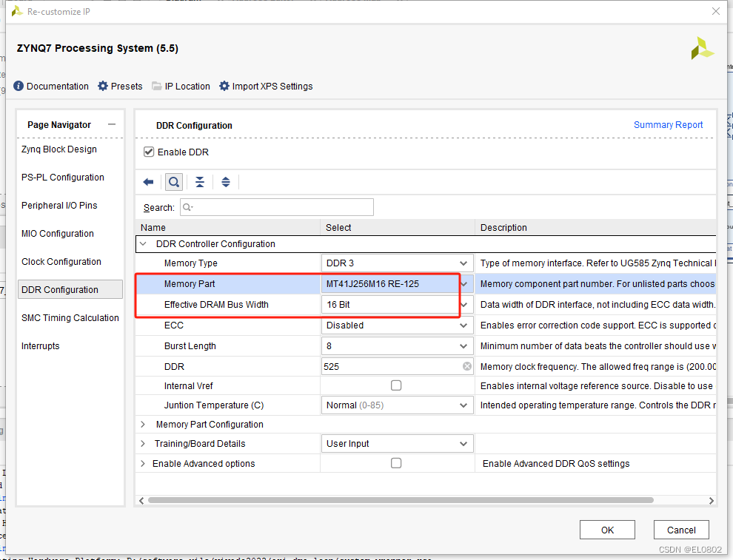Open Burst Length dropdown

397,345
